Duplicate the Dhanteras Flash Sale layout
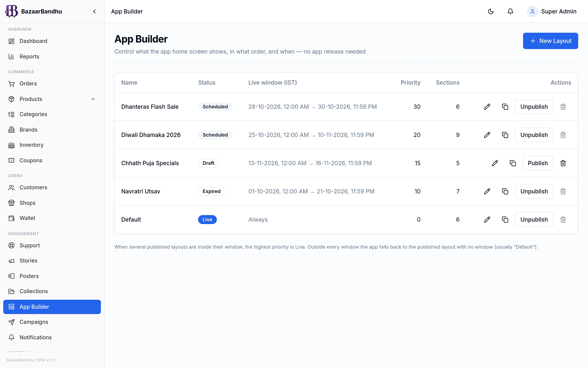Image resolution: width=588 pixels, height=368 pixels. pyautogui.click(x=505, y=107)
